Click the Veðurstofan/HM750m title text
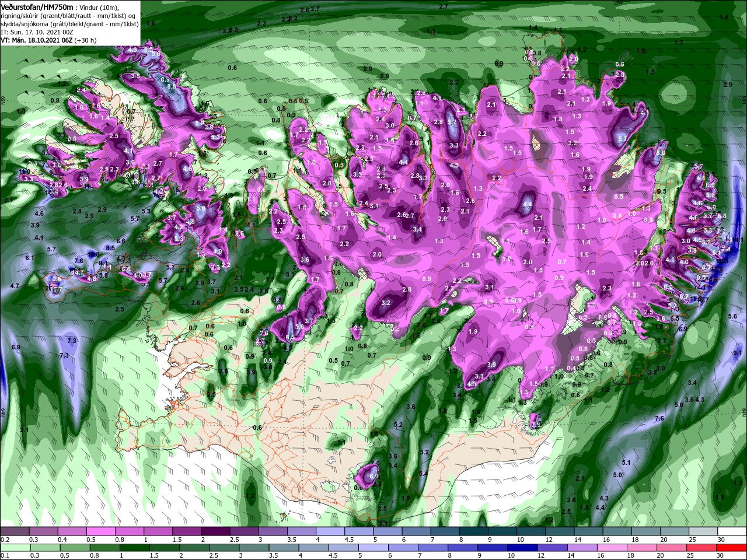The image size is (747, 560). [x=37, y=6]
